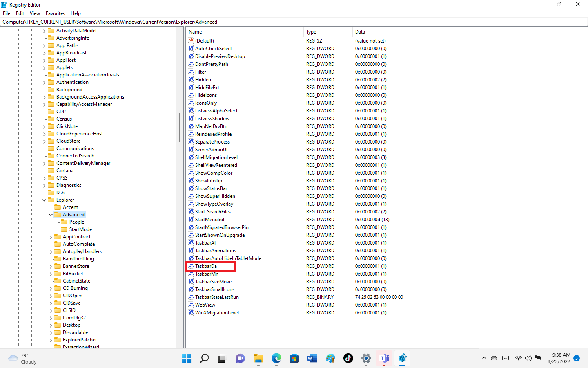Expand the Desktop key
Image resolution: width=588 pixels, height=368 pixels.
pyautogui.click(x=51, y=325)
